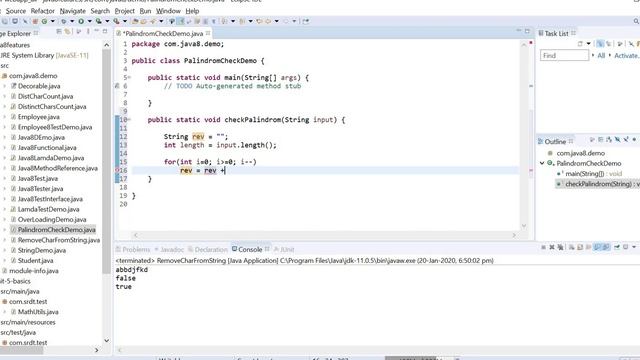Toggle Scheduled presentation in Task List

tap(609, 44)
